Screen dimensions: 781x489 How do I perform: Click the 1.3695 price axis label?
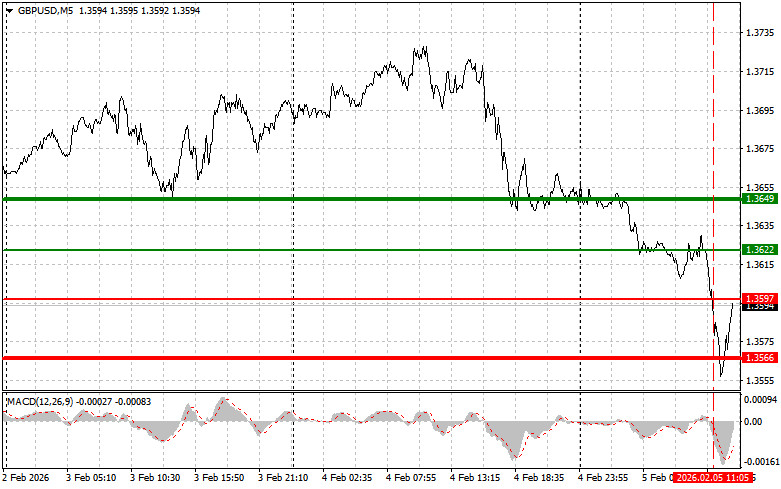(x=760, y=111)
